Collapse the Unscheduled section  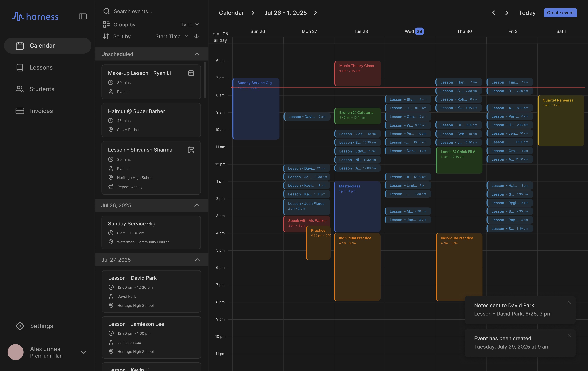click(197, 54)
